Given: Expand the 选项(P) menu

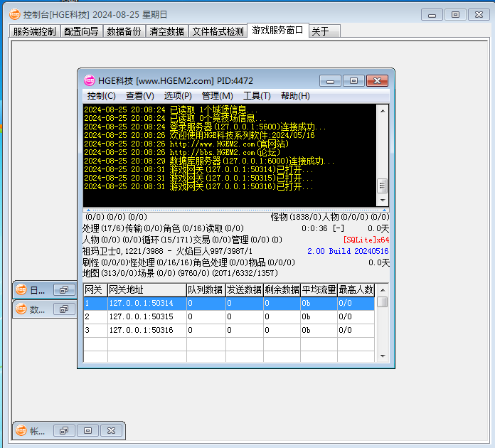Looking at the screenshot, I should (178, 96).
